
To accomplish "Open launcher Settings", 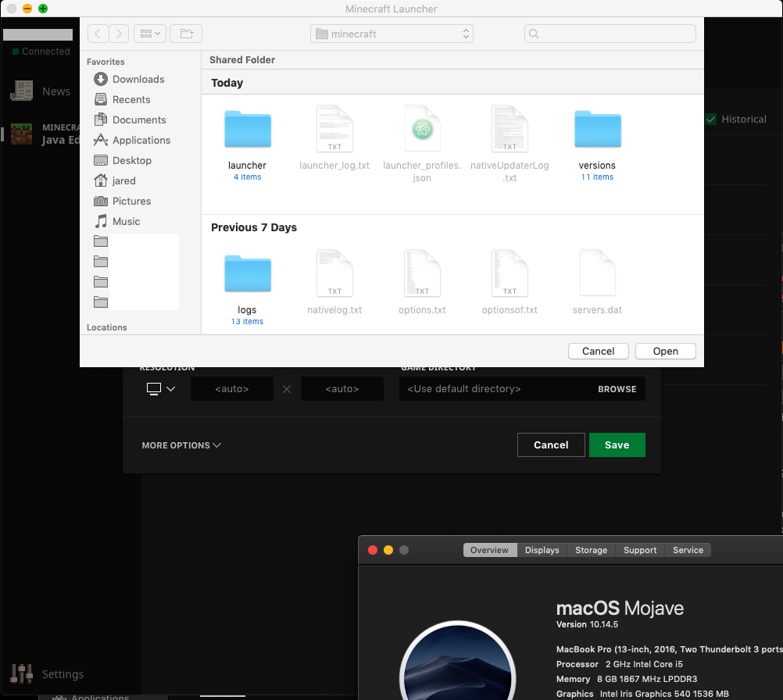I will point(48,674).
